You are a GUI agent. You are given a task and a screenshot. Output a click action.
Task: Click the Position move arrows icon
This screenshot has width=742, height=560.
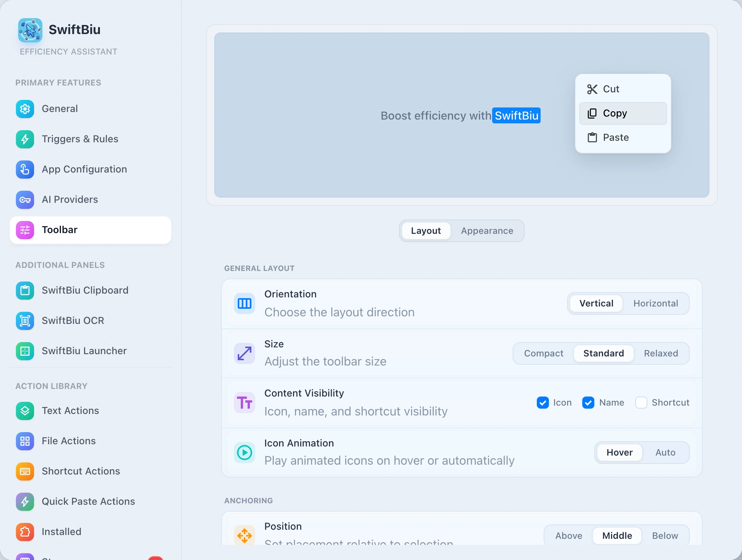245,535
